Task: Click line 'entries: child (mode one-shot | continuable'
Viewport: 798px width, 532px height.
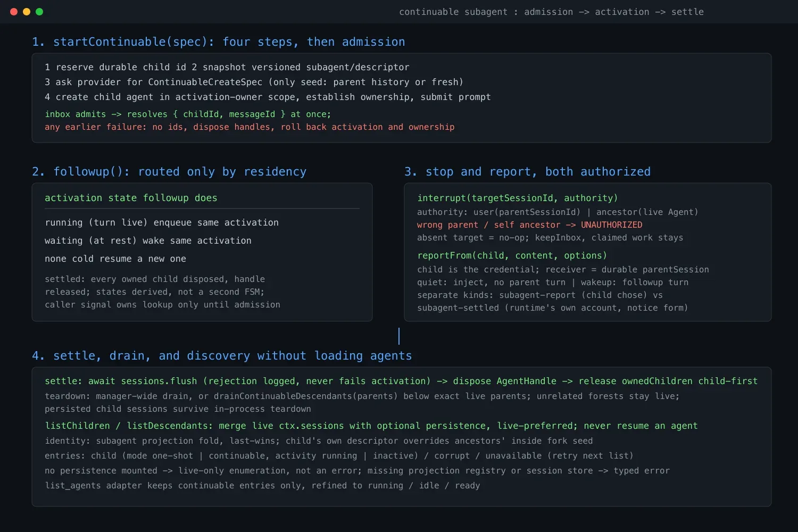Action: 339,455
